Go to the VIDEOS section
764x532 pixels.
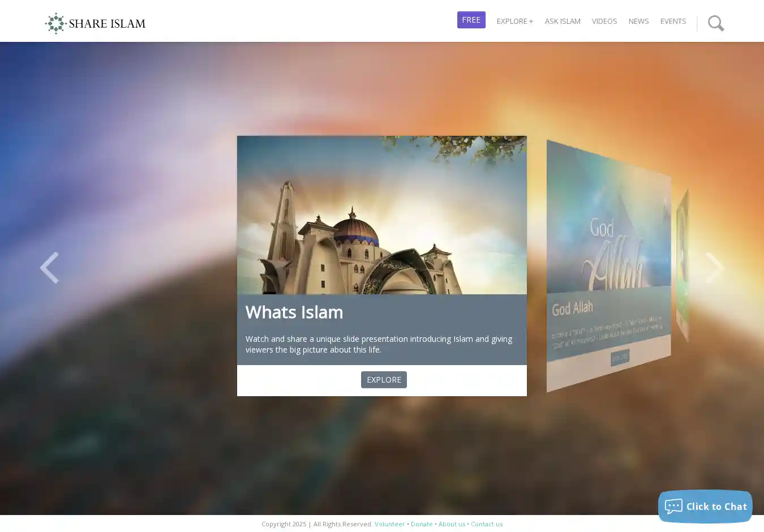click(x=604, y=21)
